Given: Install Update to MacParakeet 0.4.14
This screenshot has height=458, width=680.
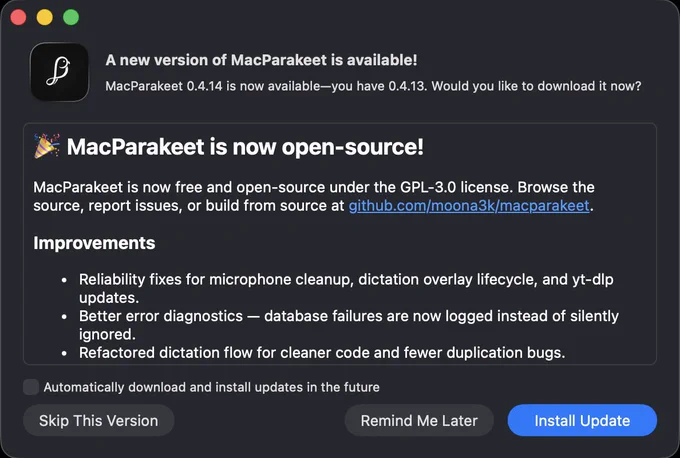Looking at the screenshot, I should [x=582, y=420].
